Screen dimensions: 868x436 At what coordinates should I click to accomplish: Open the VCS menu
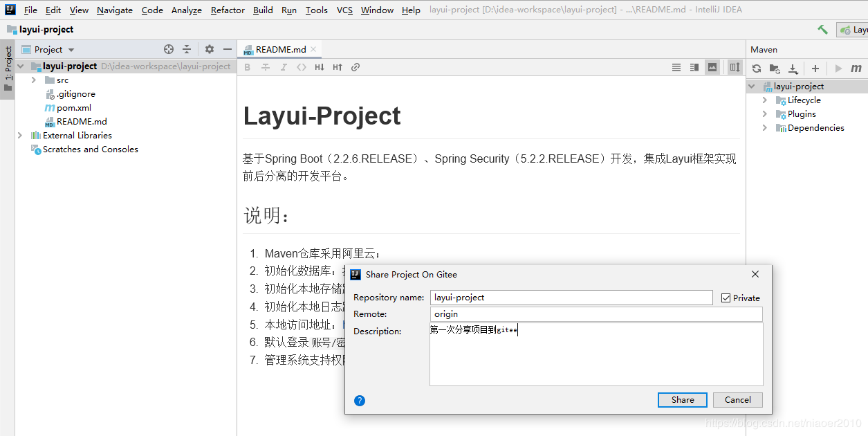pyautogui.click(x=344, y=10)
